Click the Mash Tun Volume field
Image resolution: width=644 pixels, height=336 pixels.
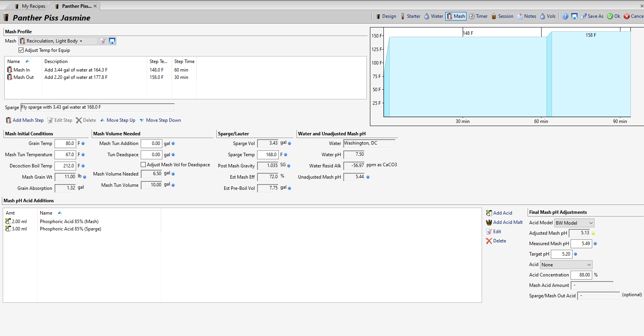[x=152, y=185]
